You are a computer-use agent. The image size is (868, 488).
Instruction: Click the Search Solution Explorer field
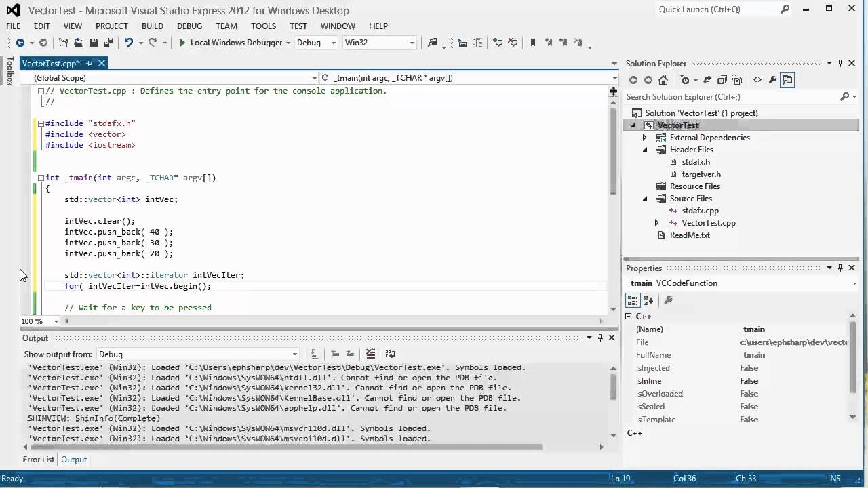732,97
